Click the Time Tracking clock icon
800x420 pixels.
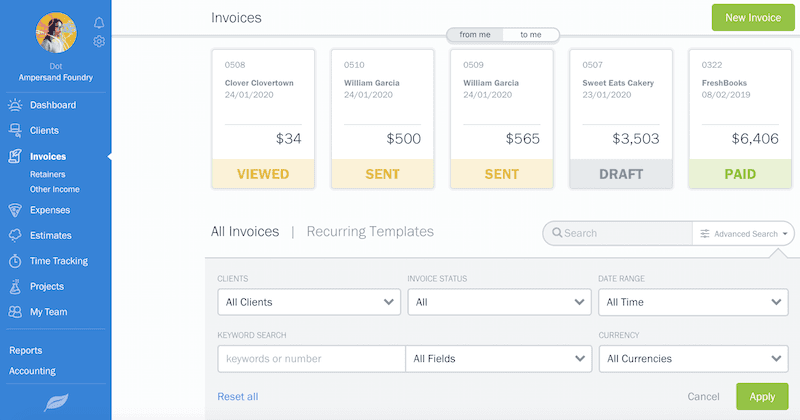tap(15, 261)
